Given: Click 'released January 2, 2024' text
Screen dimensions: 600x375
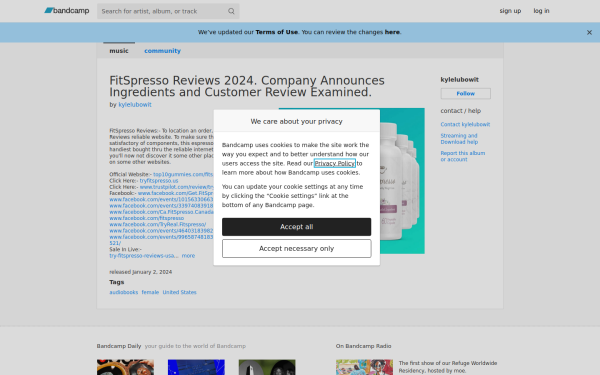Looking at the screenshot, I should pos(140,272).
